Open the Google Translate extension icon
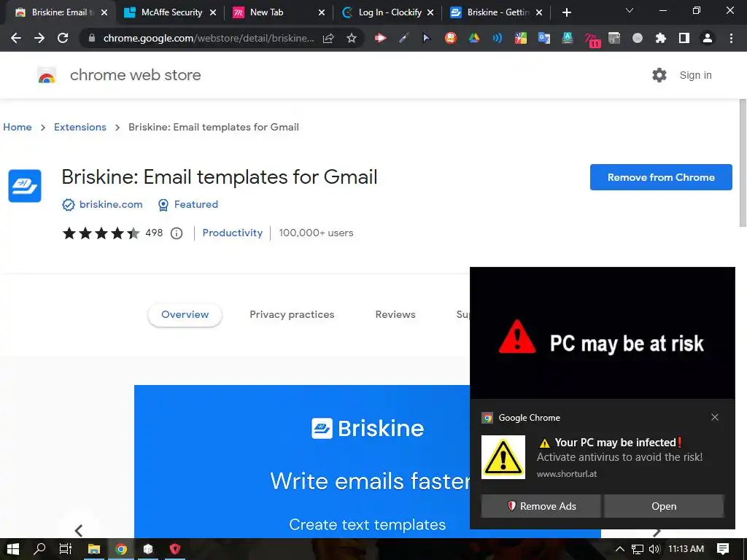The image size is (747, 560). pyautogui.click(x=543, y=38)
